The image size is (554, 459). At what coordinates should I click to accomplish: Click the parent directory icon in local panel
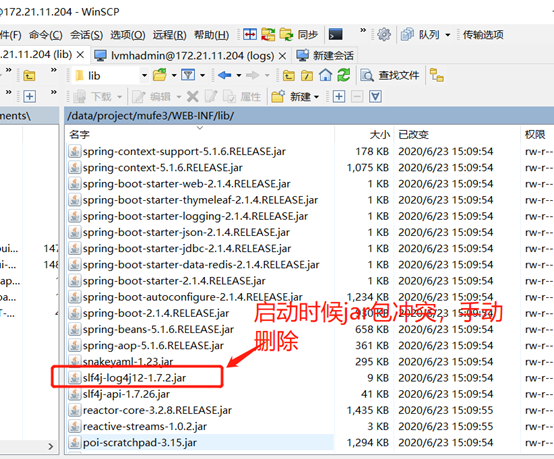tap(29, 76)
